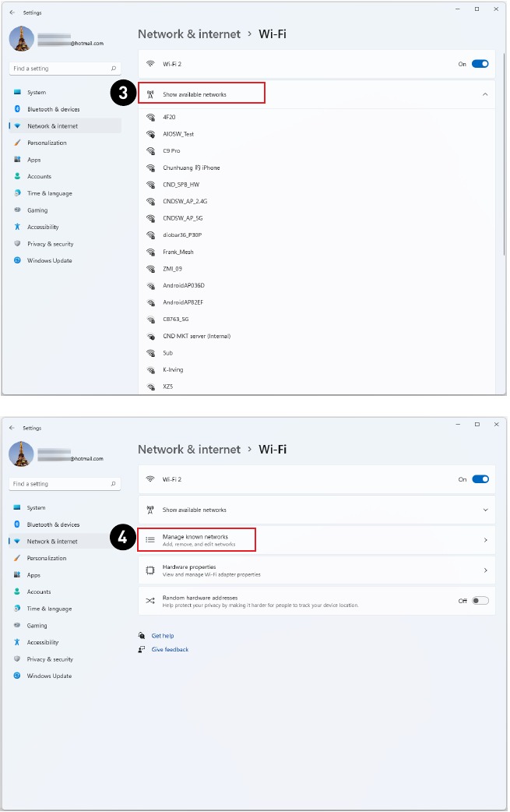510x812 pixels.
Task: Select Windows Update in the lower window's sidebar
Action: (49, 676)
